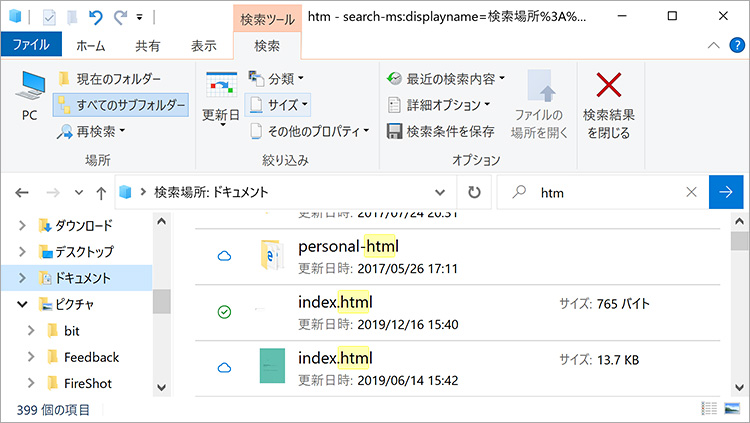
Task: Open the サイズ filter dropdown
Action: 279,104
